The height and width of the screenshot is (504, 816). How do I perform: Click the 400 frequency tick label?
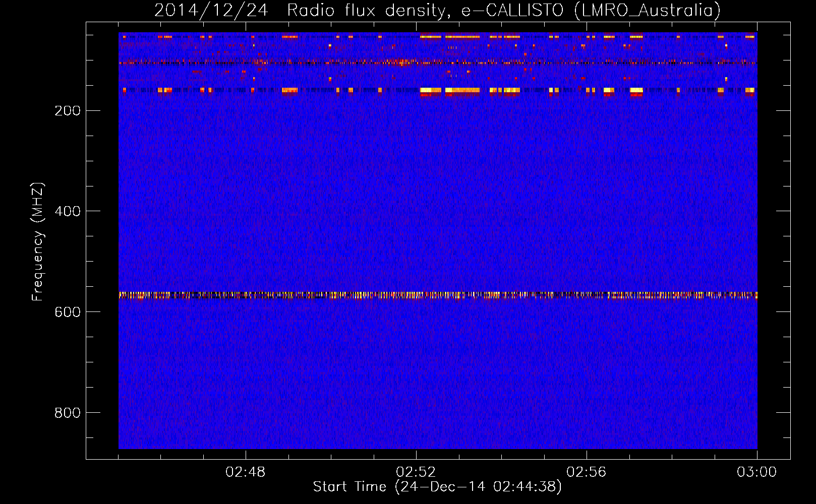(x=68, y=211)
